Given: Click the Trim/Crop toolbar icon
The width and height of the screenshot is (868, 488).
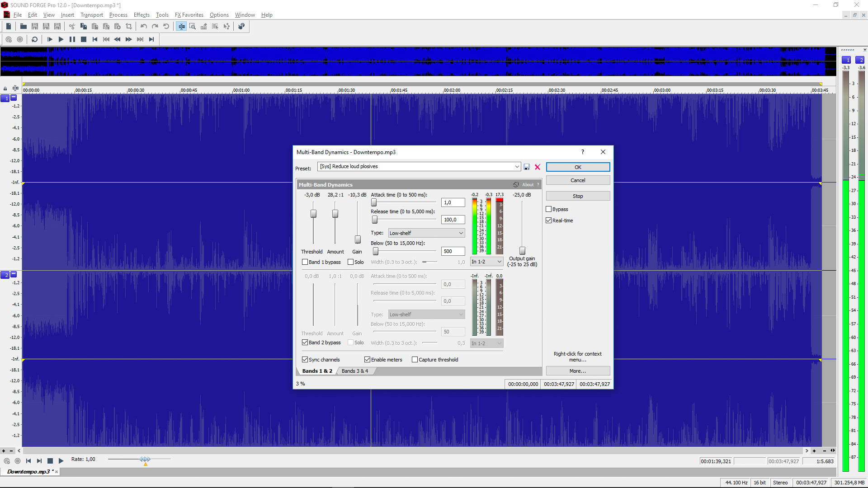Looking at the screenshot, I should pyautogui.click(x=129, y=26).
